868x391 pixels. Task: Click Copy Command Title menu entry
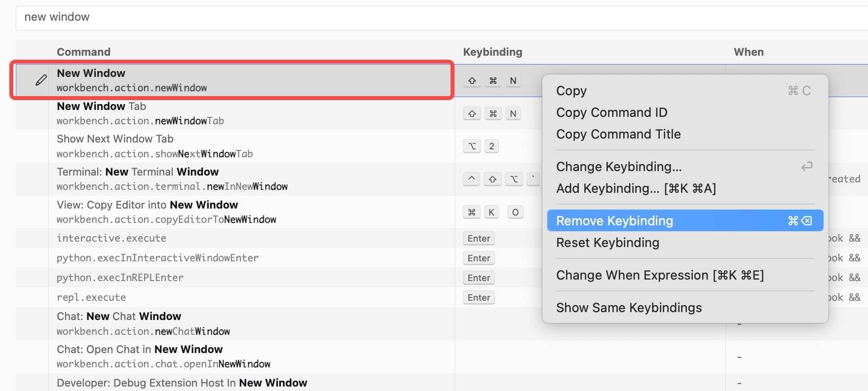pyautogui.click(x=618, y=134)
